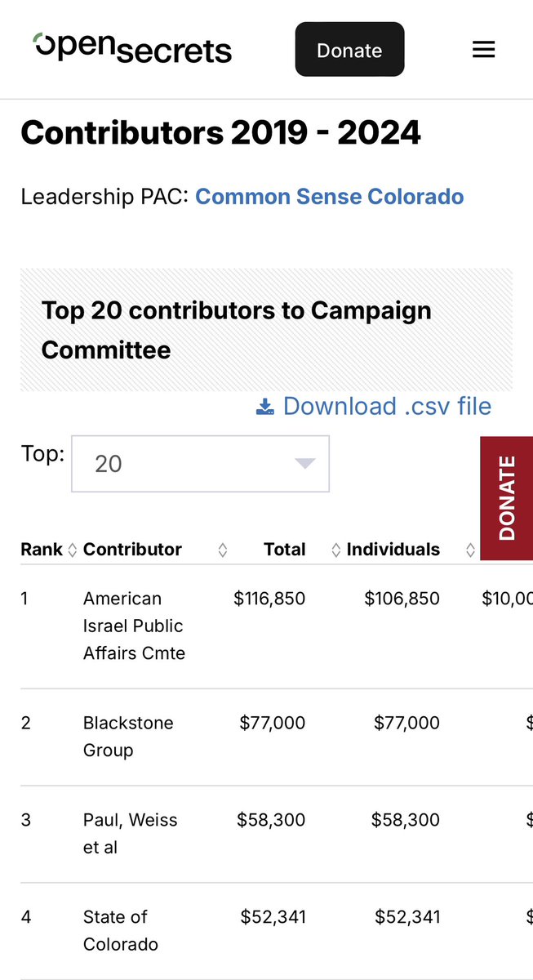
Task: Click the red vertical DONATE tab
Action: (x=507, y=498)
